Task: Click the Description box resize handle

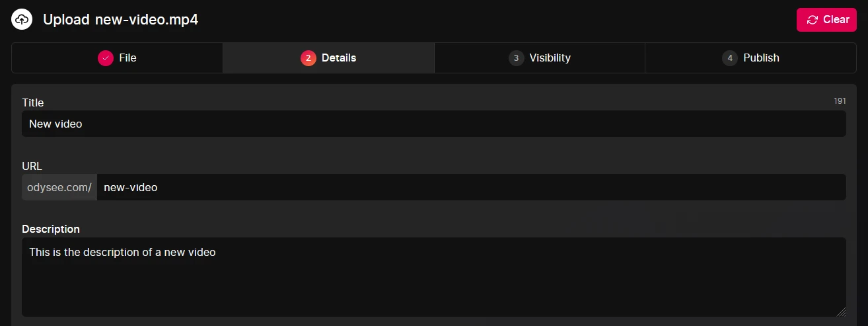Action: 841,311
